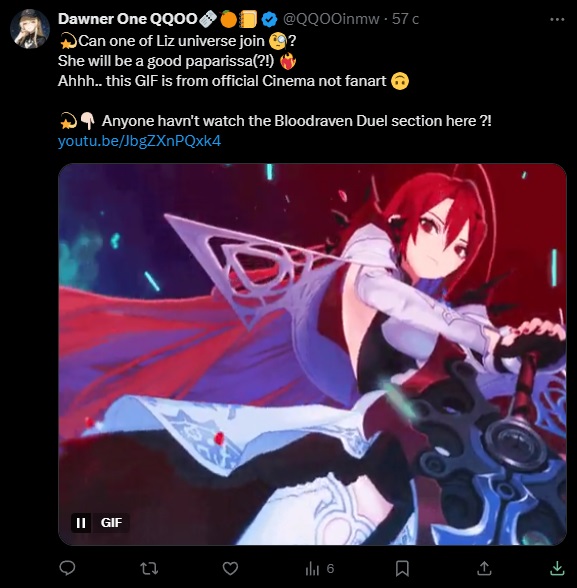Open post analytics via the bar chart icon
The image size is (577, 588).
(x=312, y=569)
